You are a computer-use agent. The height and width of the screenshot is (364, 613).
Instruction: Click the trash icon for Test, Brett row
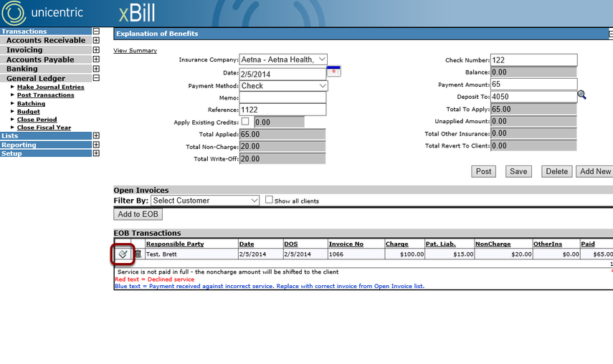click(x=138, y=254)
